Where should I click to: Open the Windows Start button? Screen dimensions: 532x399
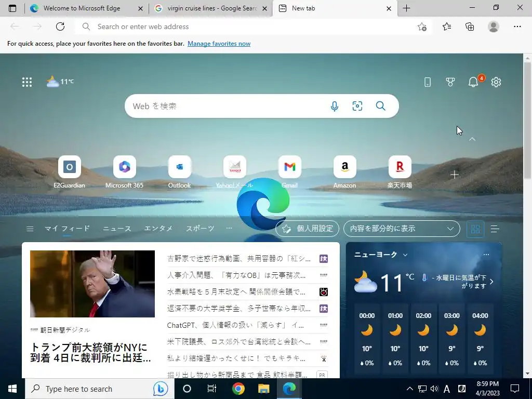[12, 389]
